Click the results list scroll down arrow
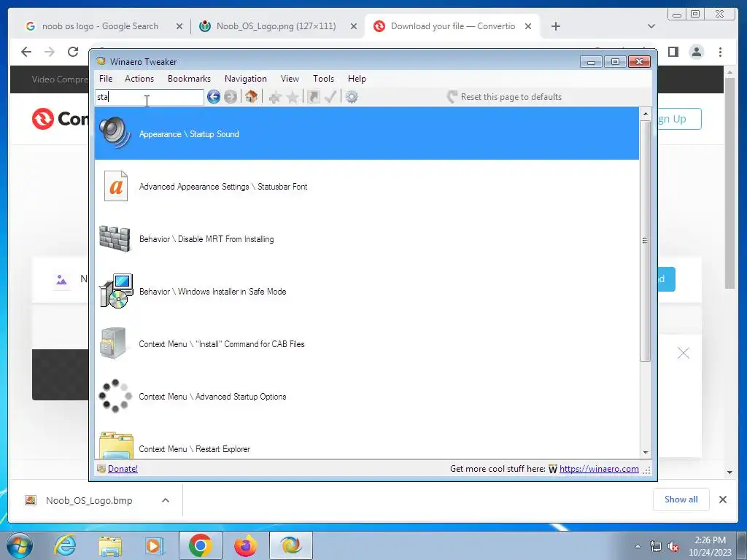This screenshot has height=560, width=747. coord(646,452)
